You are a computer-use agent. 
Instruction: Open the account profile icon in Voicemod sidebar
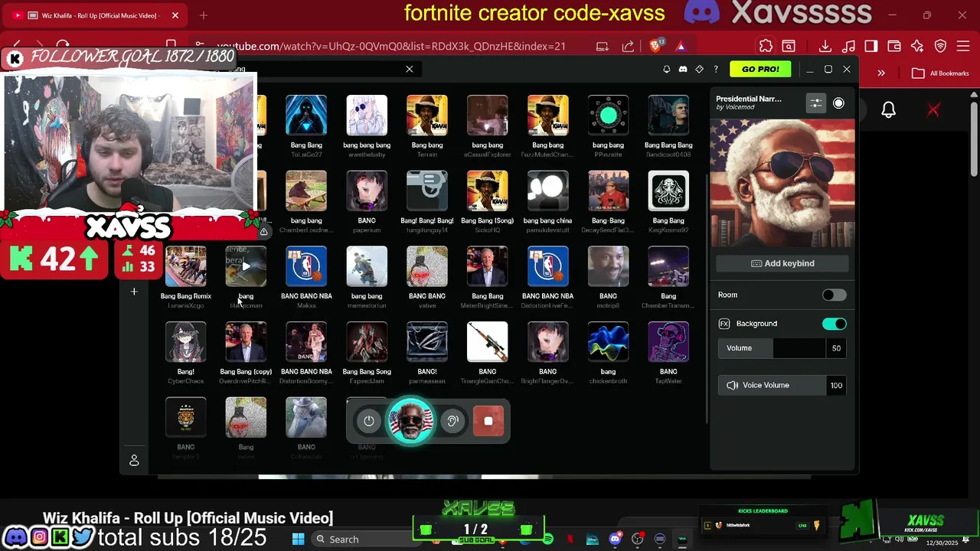click(134, 460)
